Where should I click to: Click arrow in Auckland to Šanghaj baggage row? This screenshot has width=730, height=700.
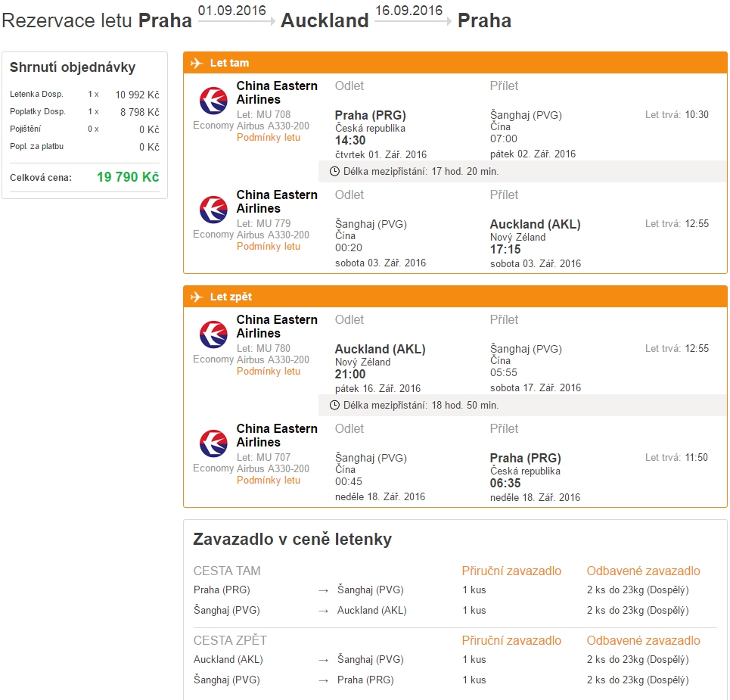click(324, 661)
